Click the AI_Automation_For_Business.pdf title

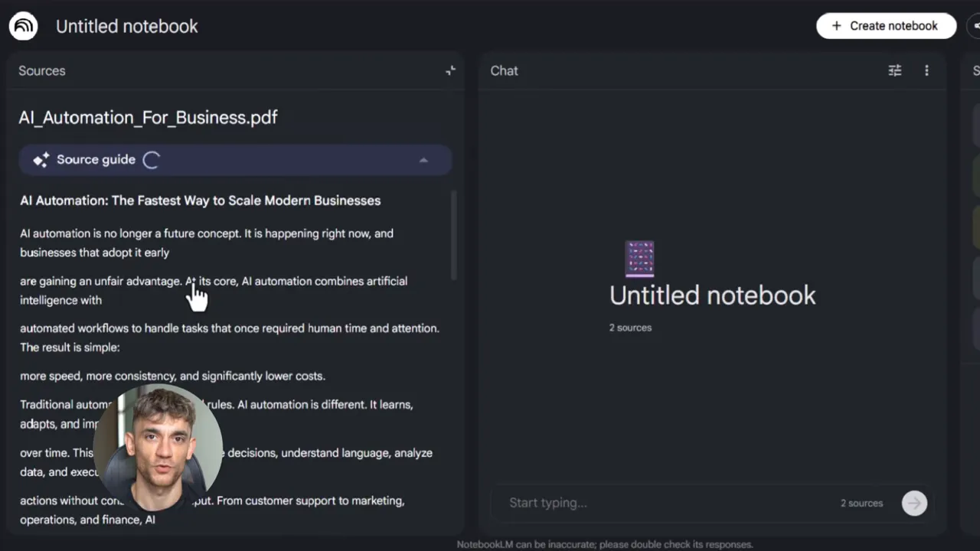(148, 118)
